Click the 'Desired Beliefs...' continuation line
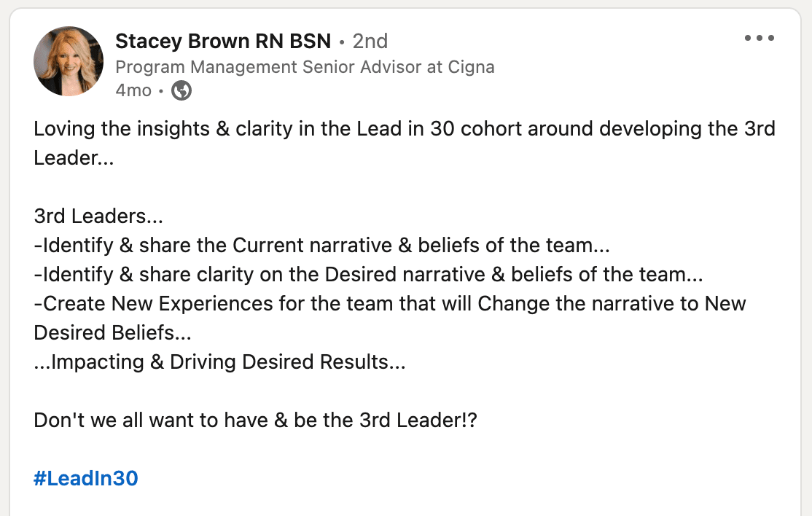 click(x=112, y=333)
